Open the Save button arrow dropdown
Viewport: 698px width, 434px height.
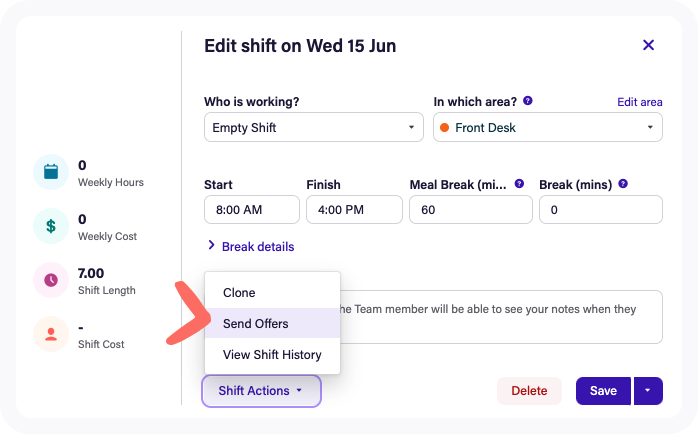pyautogui.click(x=648, y=391)
